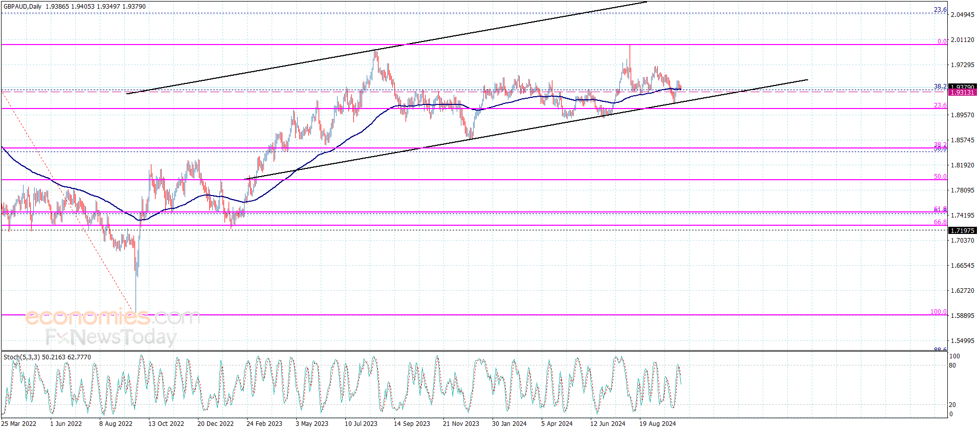Click the 21 Nov 2023 date label
Image resolution: width=980 pixels, height=430 pixels.
[461, 423]
